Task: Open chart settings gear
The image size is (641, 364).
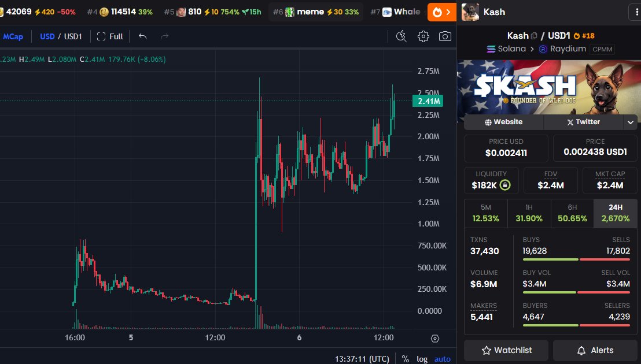Action: click(x=423, y=36)
